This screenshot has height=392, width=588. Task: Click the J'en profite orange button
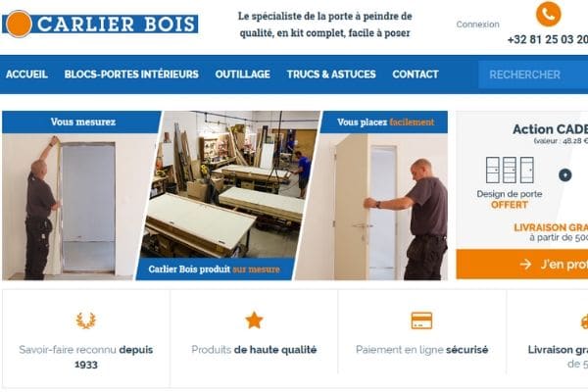tap(522, 264)
